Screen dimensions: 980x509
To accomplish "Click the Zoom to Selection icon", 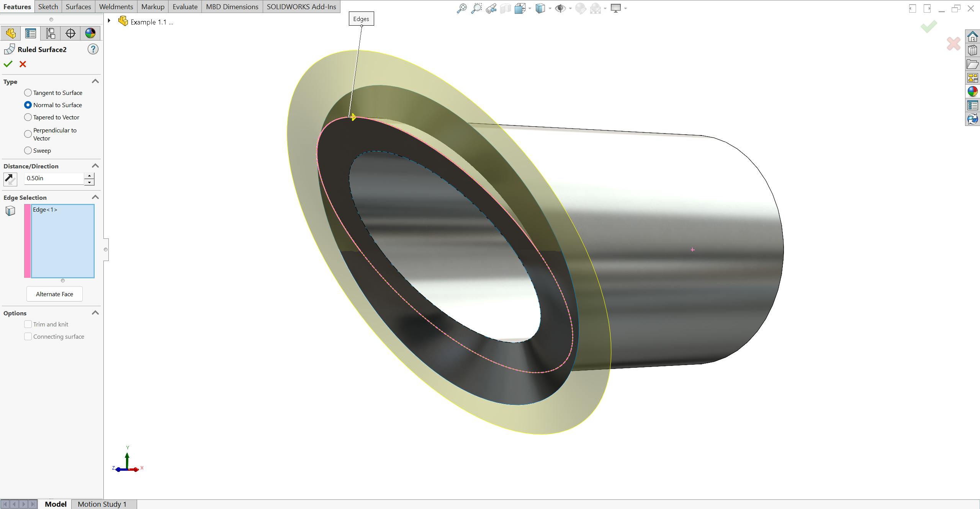I will click(491, 8).
